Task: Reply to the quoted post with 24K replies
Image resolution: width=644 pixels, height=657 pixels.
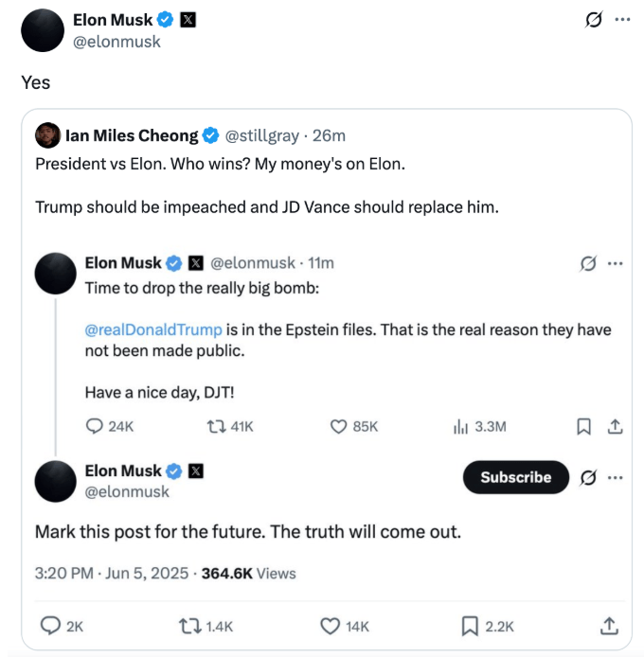Action: (x=95, y=427)
